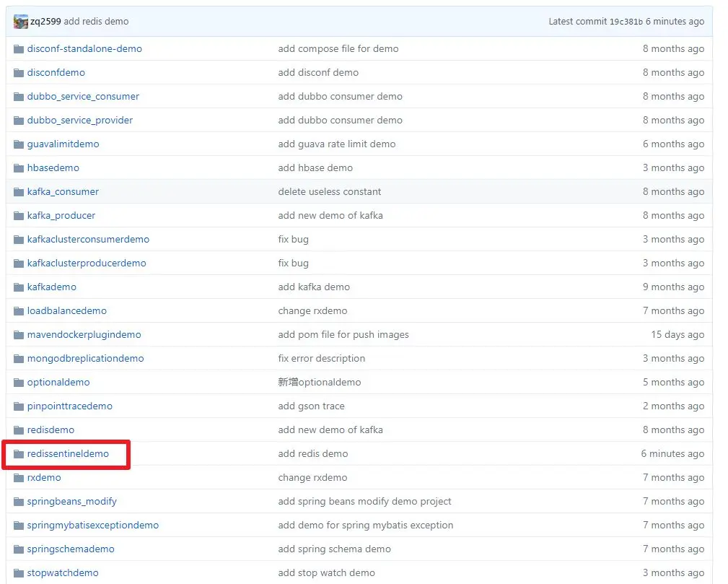Click folder icon beside mongodbreplicationdemo
This screenshot has height=584, width=728.
19,359
